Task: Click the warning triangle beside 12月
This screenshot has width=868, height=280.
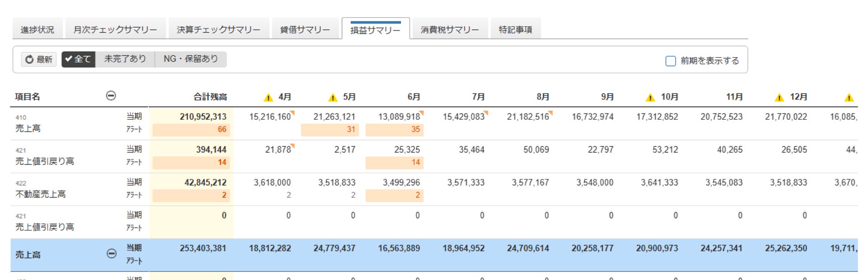Action: pos(779,98)
